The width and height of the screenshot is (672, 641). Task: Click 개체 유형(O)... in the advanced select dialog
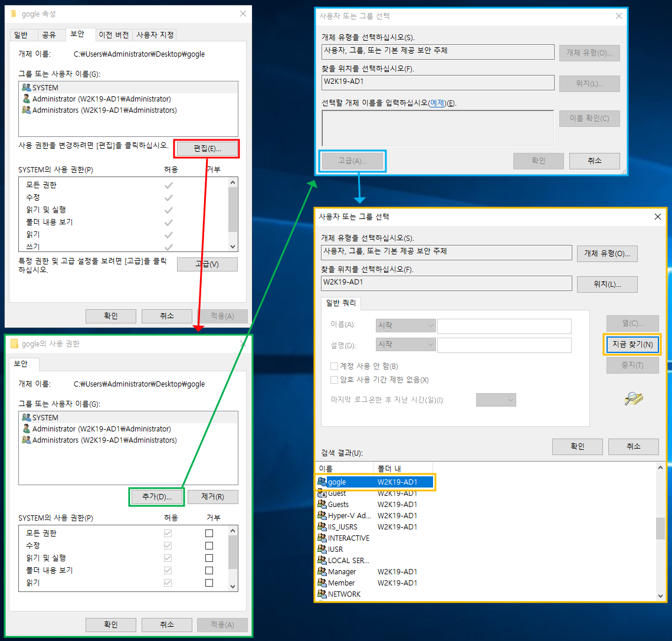point(607,253)
